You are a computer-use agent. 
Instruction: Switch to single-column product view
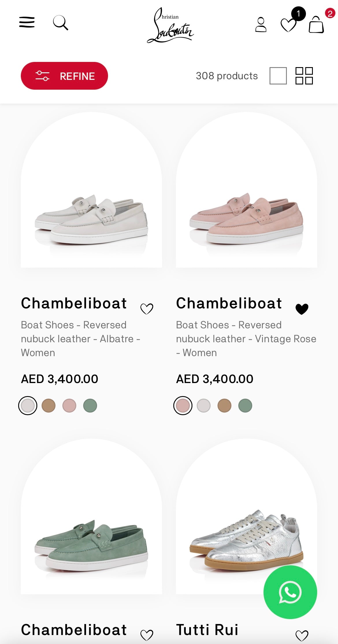(x=278, y=76)
